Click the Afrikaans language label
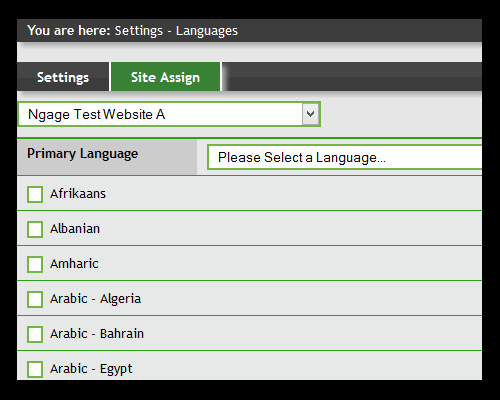 [78, 194]
